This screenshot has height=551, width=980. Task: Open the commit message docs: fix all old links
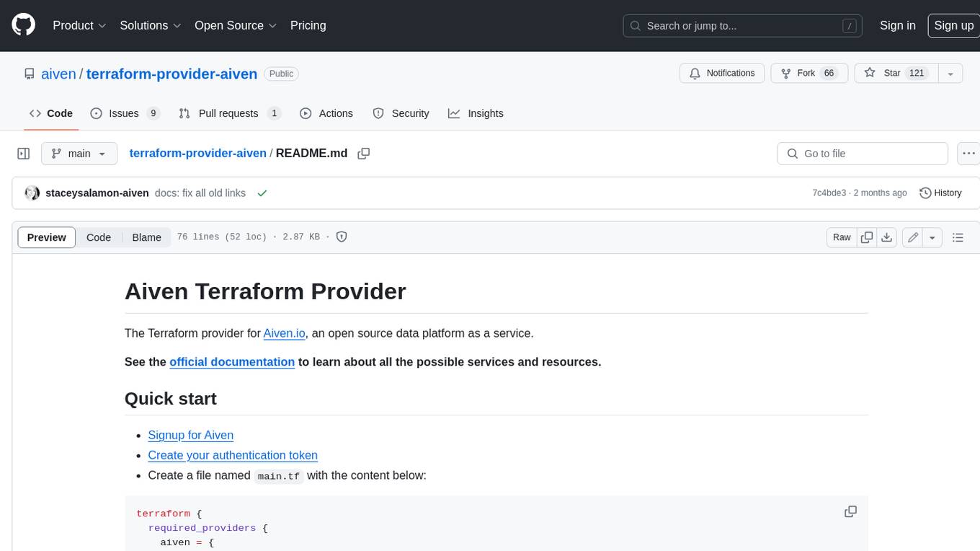(200, 193)
